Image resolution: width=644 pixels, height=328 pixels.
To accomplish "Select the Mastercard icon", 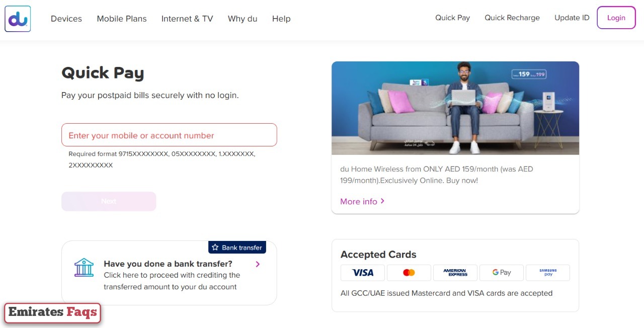I will click(409, 272).
